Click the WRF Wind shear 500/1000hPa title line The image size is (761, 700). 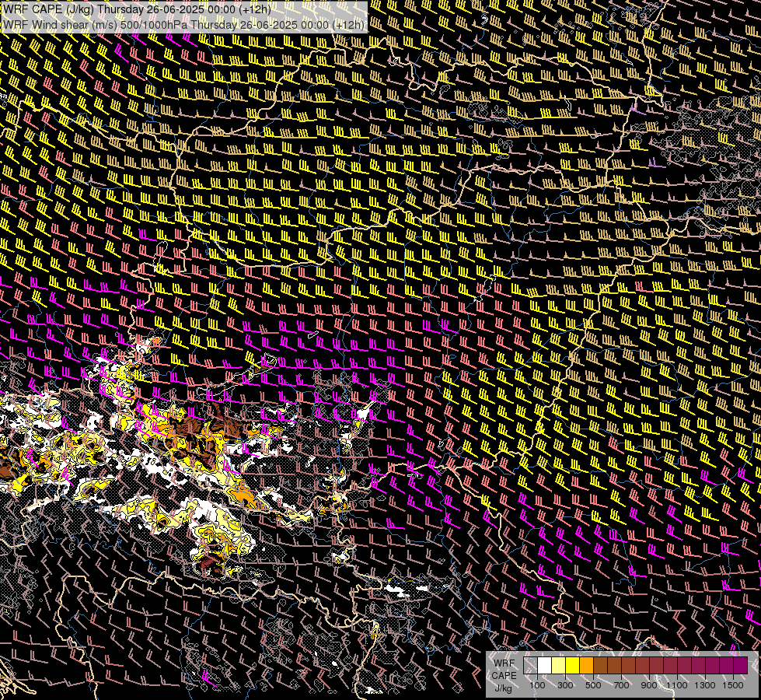pyautogui.click(x=183, y=25)
